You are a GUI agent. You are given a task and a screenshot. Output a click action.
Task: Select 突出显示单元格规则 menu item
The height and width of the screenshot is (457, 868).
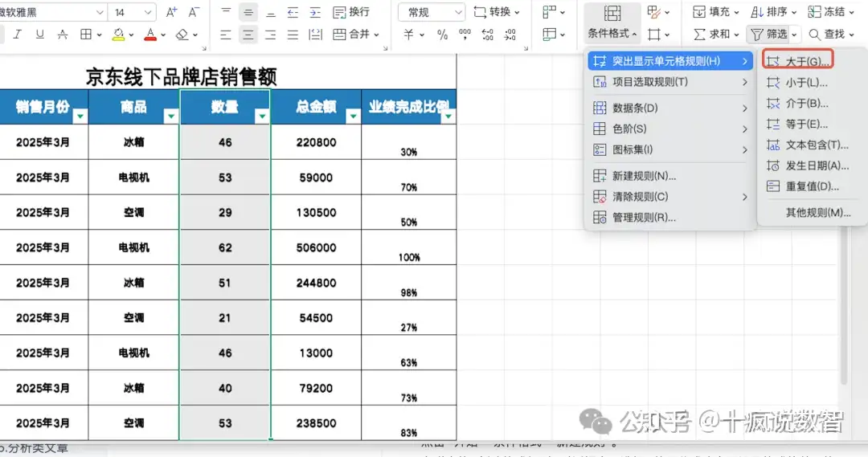click(x=670, y=61)
